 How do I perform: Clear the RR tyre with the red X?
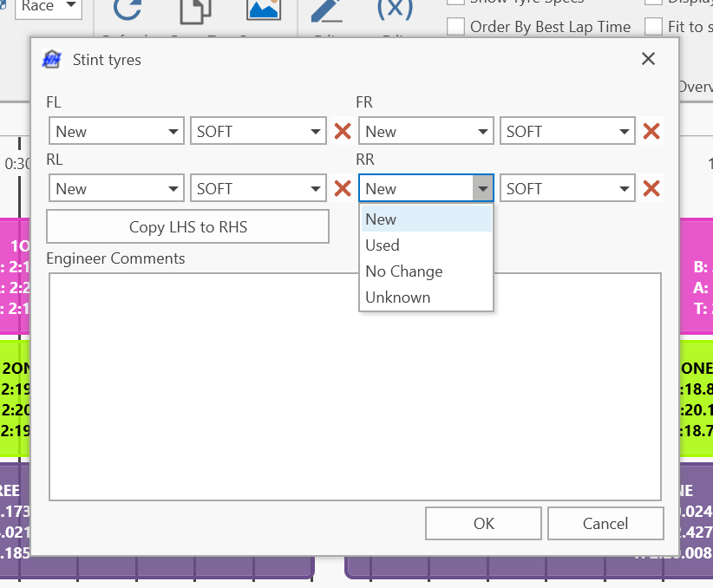point(651,189)
